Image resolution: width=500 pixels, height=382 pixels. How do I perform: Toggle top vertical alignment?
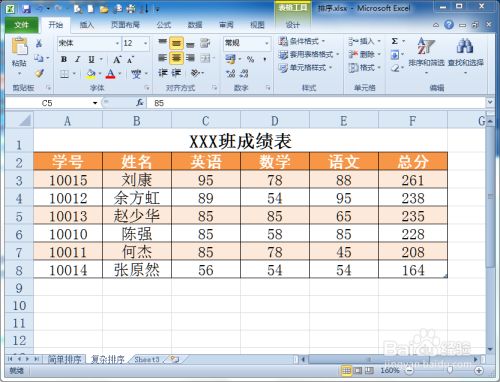163,42
